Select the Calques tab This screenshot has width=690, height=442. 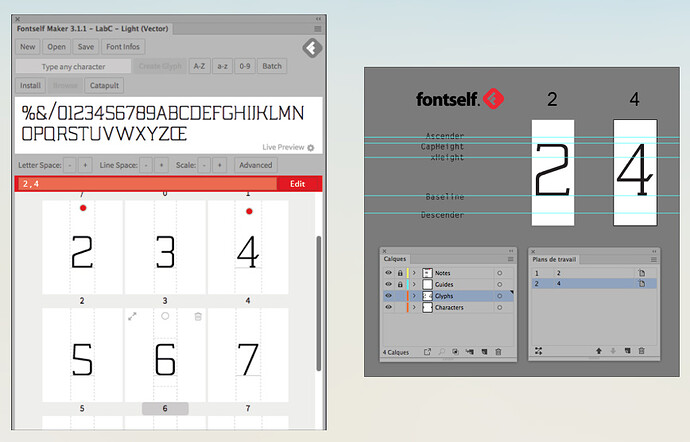(395, 259)
